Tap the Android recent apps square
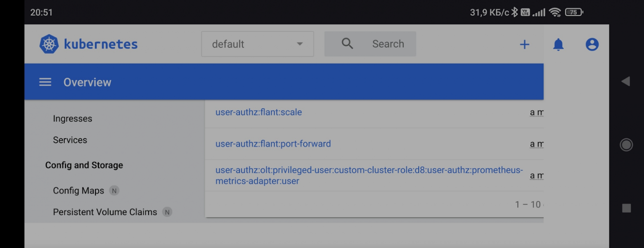 (x=626, y=208)
